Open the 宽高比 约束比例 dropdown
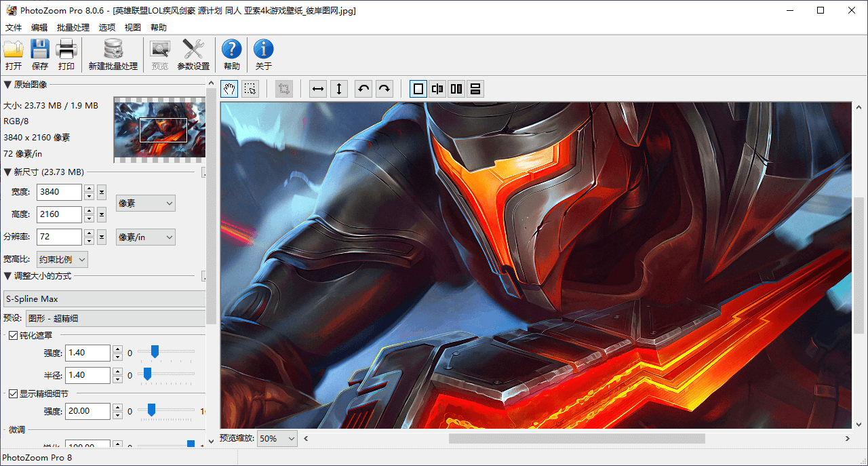The width and height of the screenshot is (868, 466). (x=62, y=259)
